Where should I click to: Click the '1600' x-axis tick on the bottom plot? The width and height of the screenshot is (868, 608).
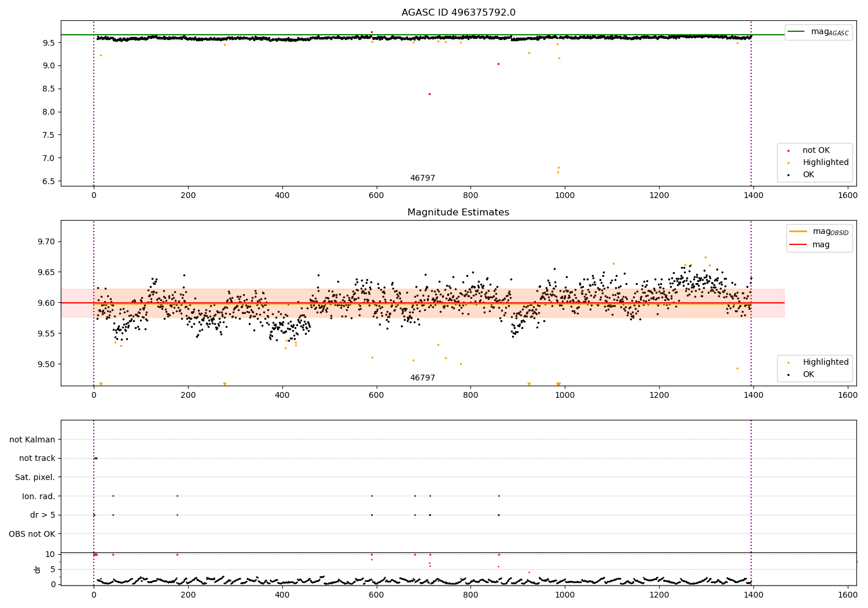848,595
